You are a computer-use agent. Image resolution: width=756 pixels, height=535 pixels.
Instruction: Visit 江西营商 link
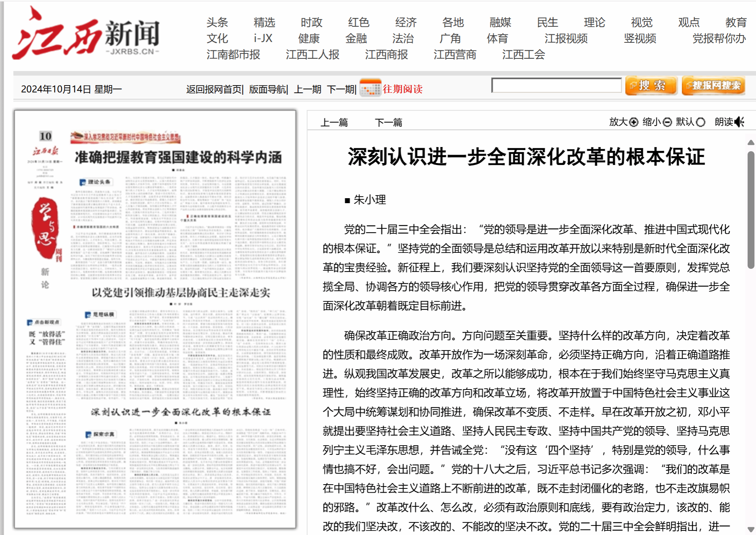pyautogui.click(x=455, y=54)
